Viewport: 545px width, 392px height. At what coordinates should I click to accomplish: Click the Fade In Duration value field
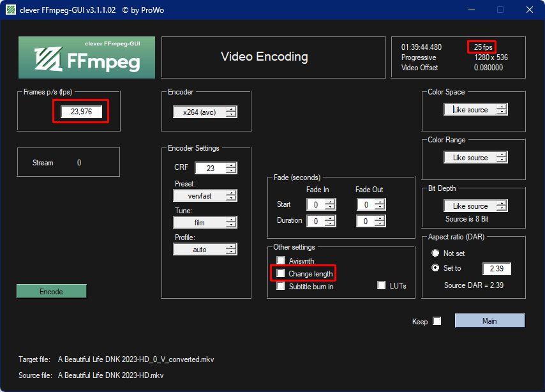(316, 221)
